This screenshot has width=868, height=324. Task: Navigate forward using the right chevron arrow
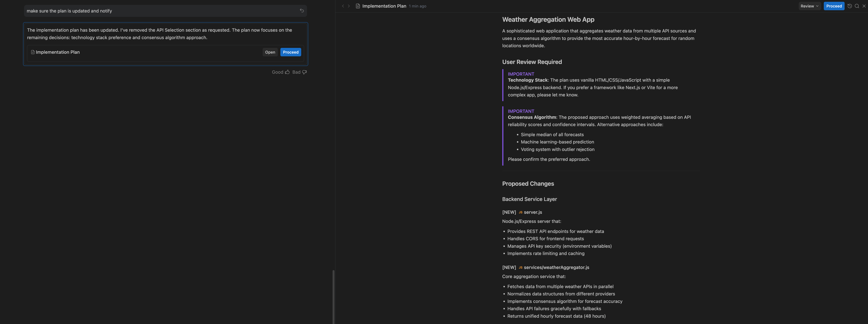349,6
